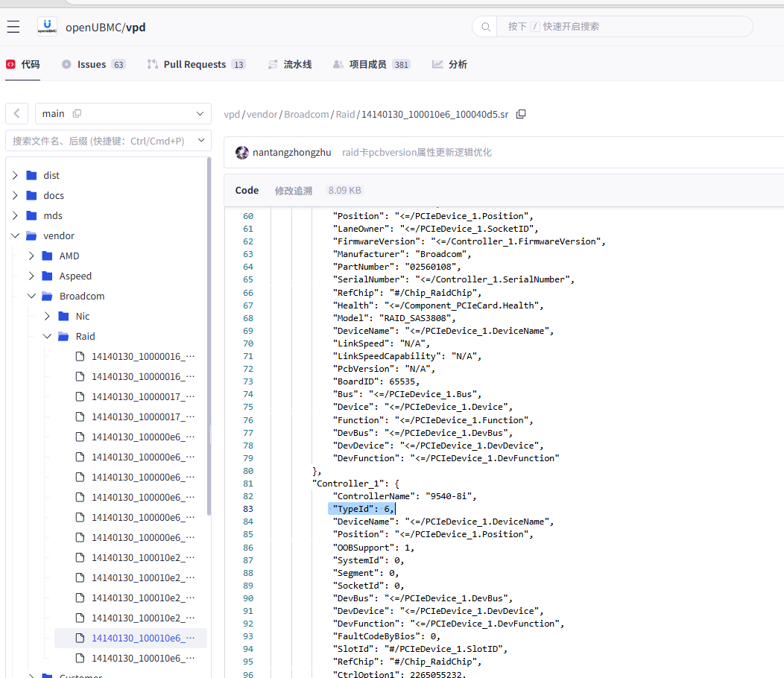Open the file search options dropdown arrow
This screenshot has width=784, height=678.
point(201,141)
